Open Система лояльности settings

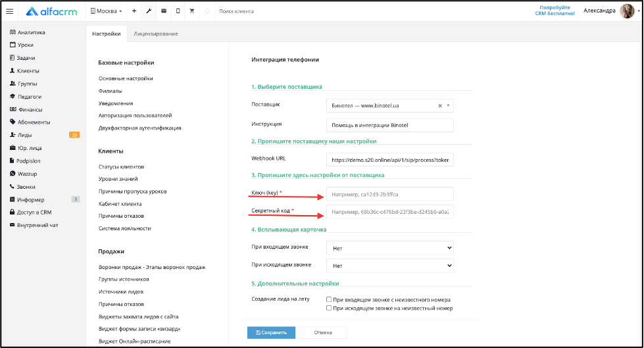click(x=124, y=228)
